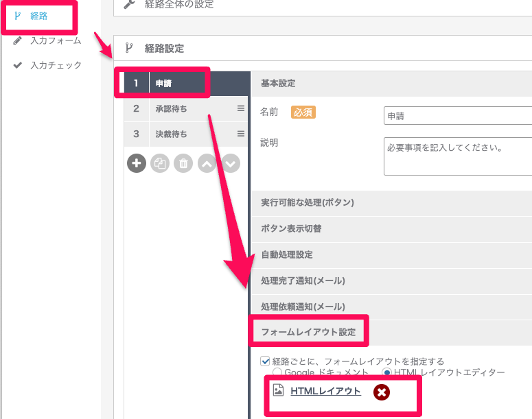
Task: Click the image file icon beside HTMLレイアウト
Action: coord(278,390)
